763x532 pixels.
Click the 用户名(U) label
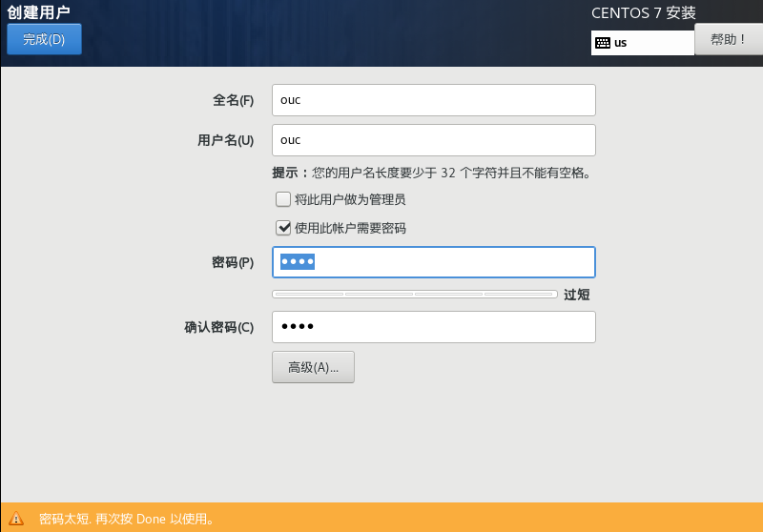tap(225, 140)
